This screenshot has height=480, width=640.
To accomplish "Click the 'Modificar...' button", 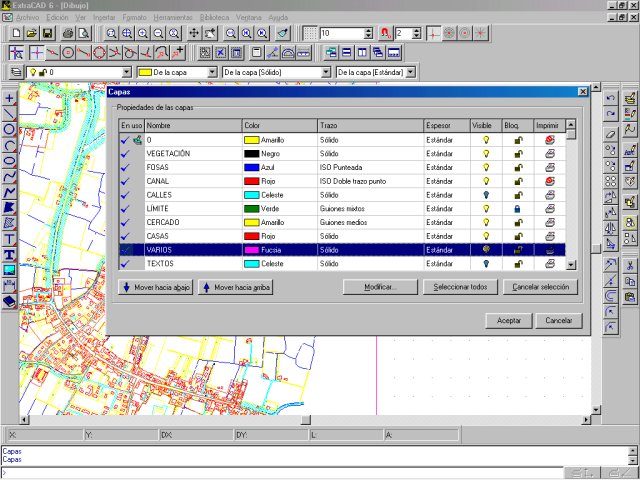I will [380, 287].
